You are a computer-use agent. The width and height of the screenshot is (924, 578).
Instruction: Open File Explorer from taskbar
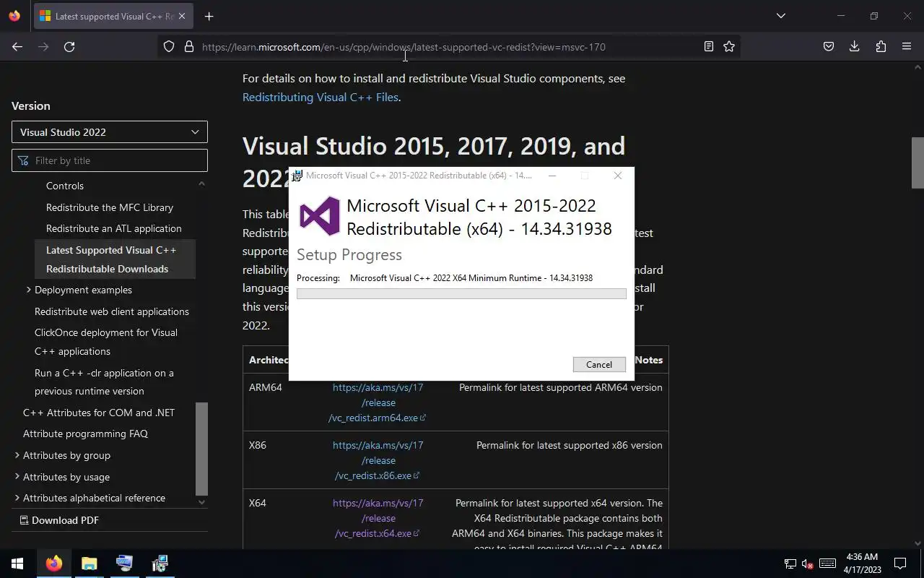(89, 564)
